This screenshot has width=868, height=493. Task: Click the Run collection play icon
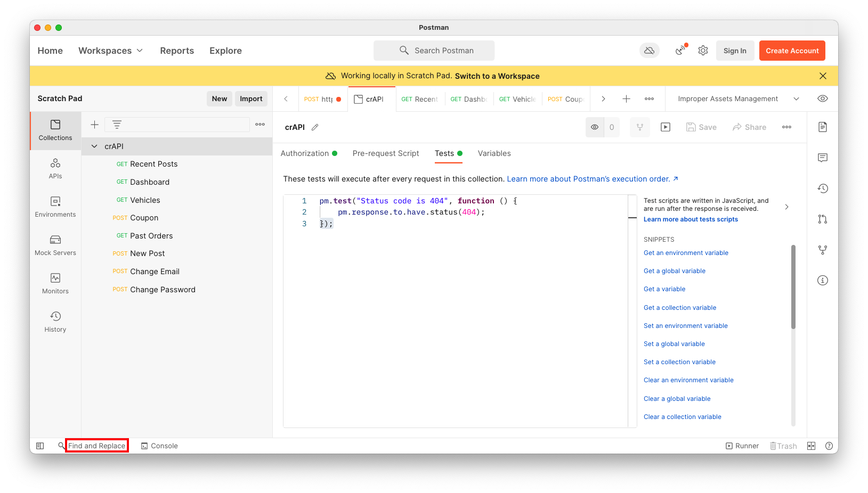click(666, 127)
